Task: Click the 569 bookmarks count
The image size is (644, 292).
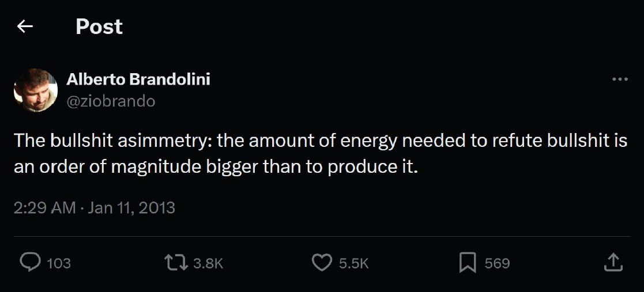Action: pyautogui.click(x=497, y=264)
